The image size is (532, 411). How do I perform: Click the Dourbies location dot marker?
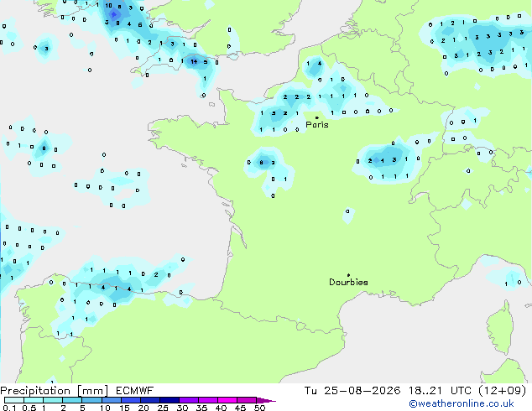click(348, 275)
